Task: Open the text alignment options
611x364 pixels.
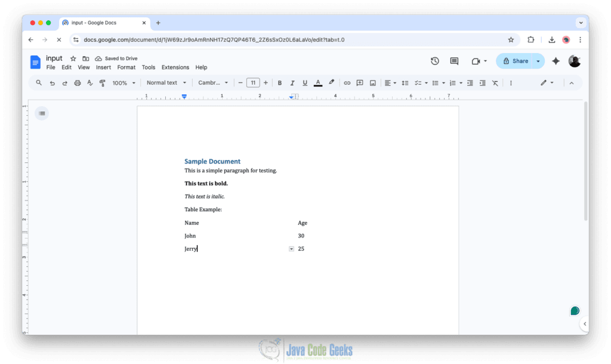Action: tap(390, 83)
